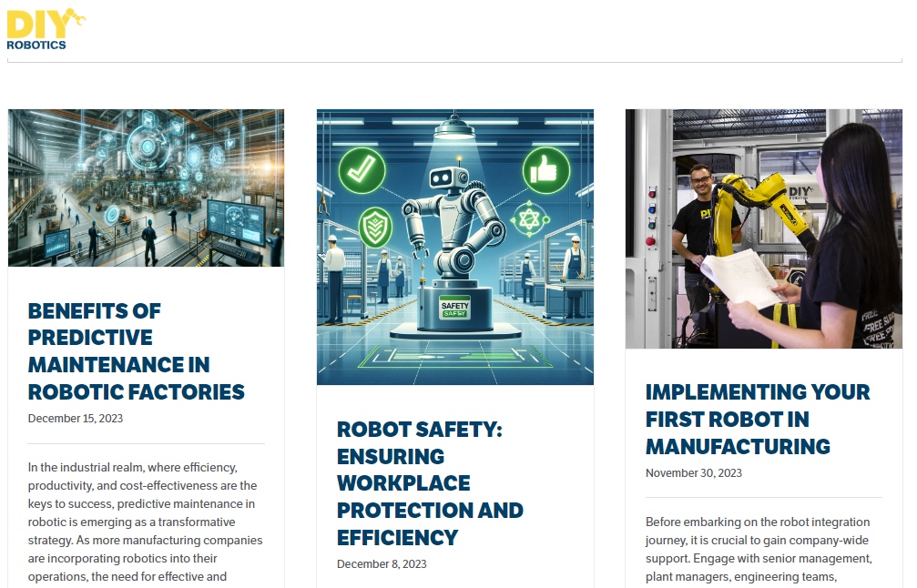Open the yellow robot arm photo thumbnail
The image size is (917, 588).
point(763,228)
